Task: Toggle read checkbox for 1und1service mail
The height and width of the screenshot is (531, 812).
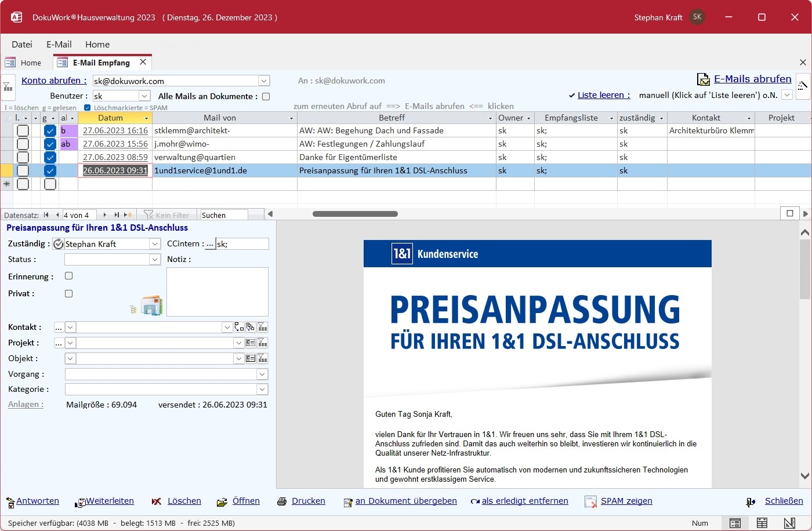Action: (x=50, y=170)
